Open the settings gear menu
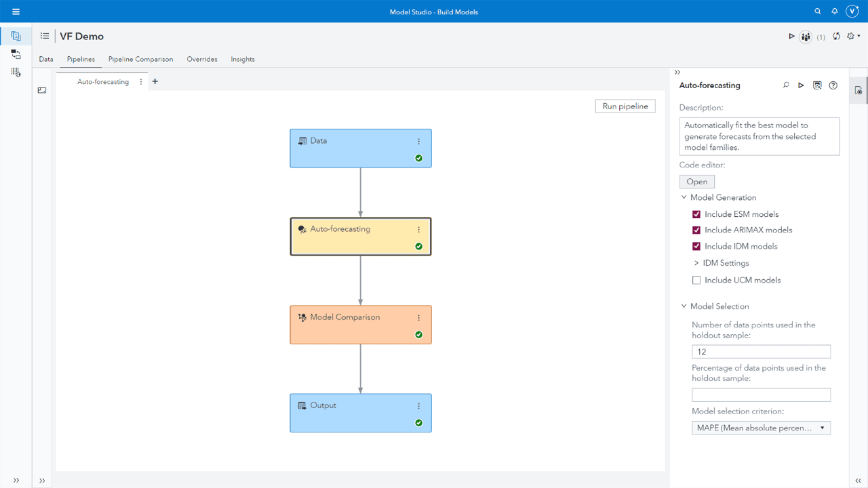 click(x=852, y=37)
